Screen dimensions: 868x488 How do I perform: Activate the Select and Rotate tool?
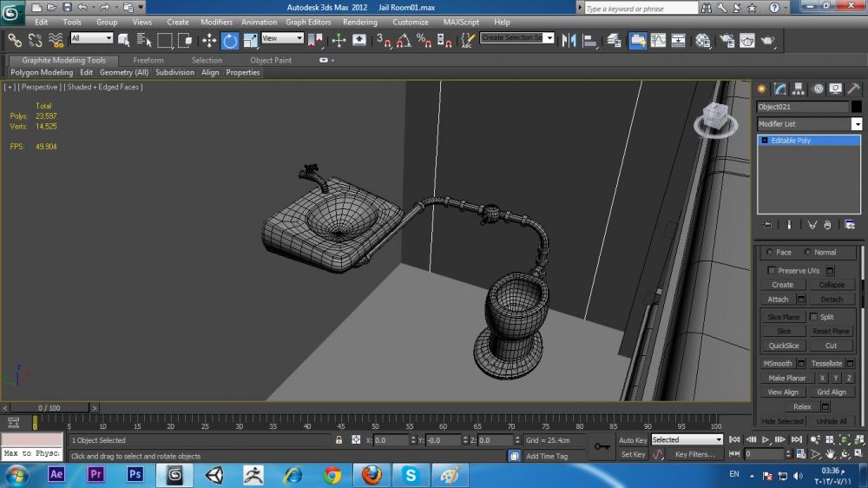click(x=230, y=40)
